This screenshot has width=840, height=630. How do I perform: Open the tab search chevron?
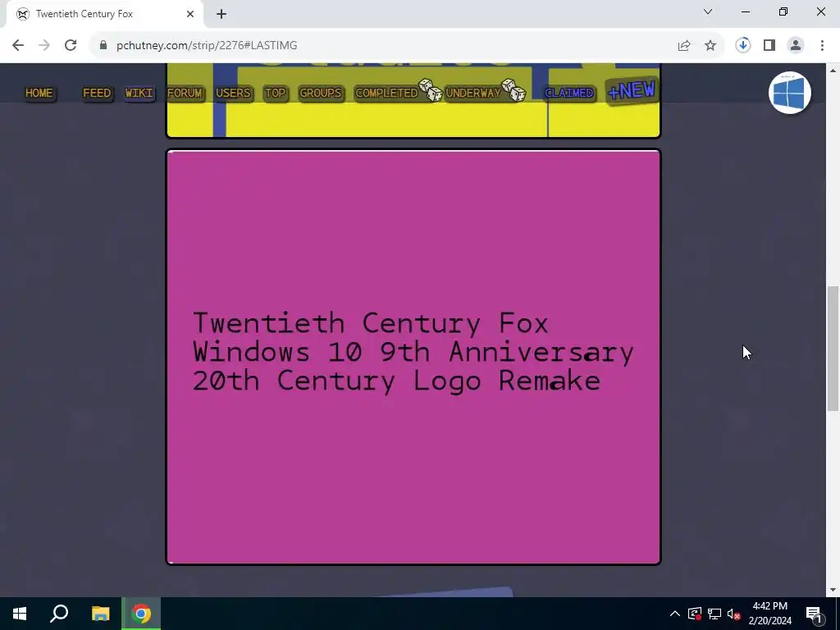coord(708,11)
